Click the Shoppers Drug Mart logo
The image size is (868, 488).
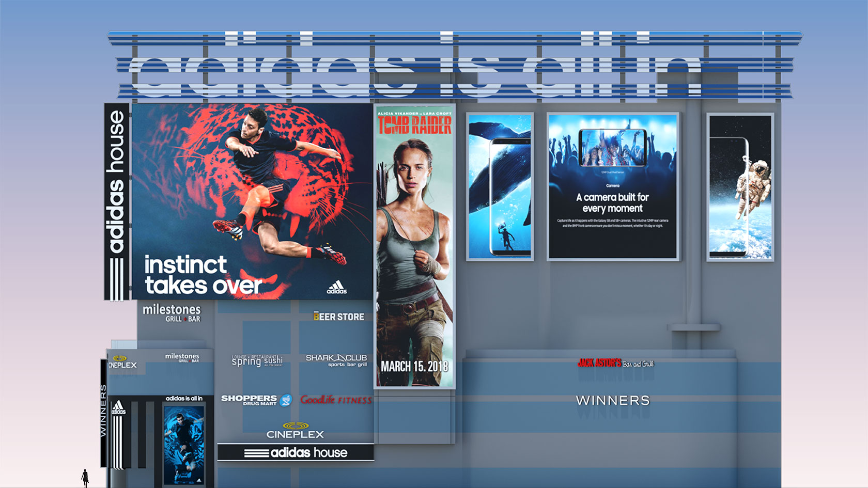pos(256,400)
